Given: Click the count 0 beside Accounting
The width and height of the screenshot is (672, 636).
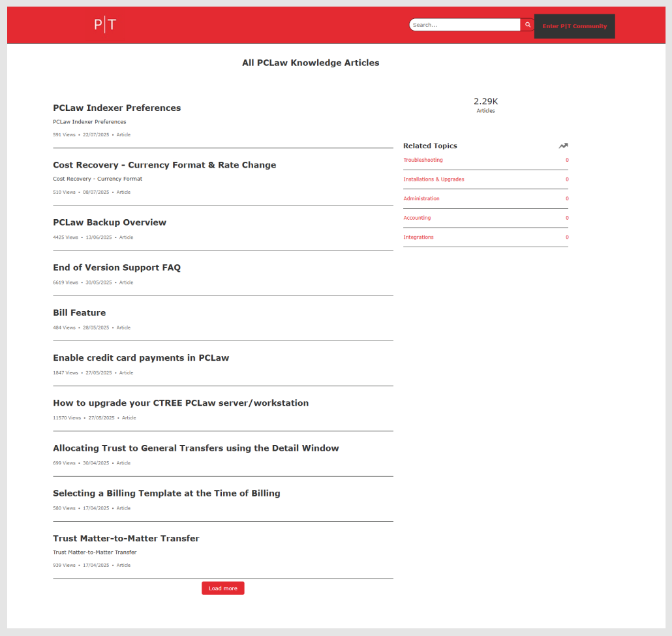Looking at the screenshot, I should click(x=566, y=218).
